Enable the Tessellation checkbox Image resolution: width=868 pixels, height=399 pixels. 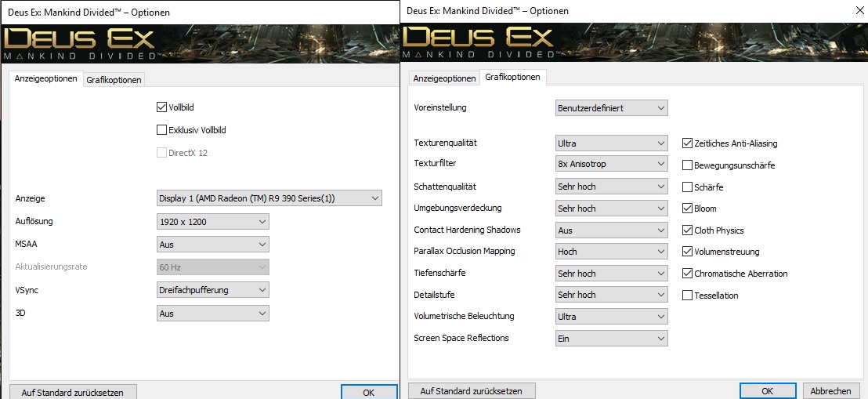pyautogui.click(x=688, y=296)
